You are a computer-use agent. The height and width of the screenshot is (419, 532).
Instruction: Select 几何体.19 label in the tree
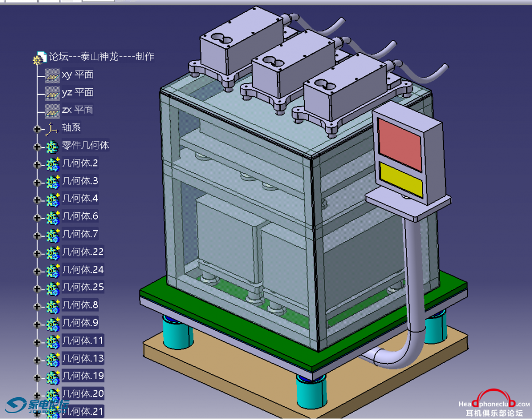click(82, 376)
